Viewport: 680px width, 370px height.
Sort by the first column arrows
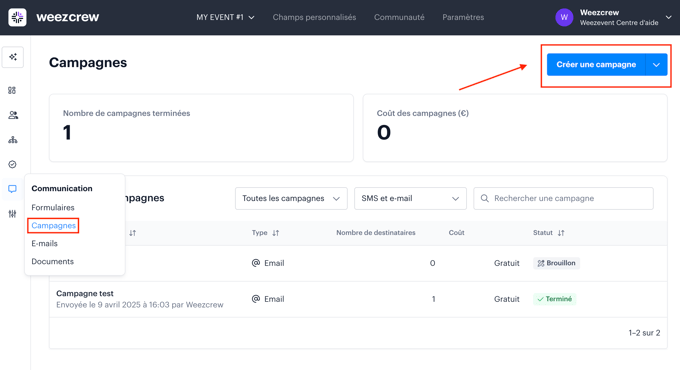click(133, 233)
